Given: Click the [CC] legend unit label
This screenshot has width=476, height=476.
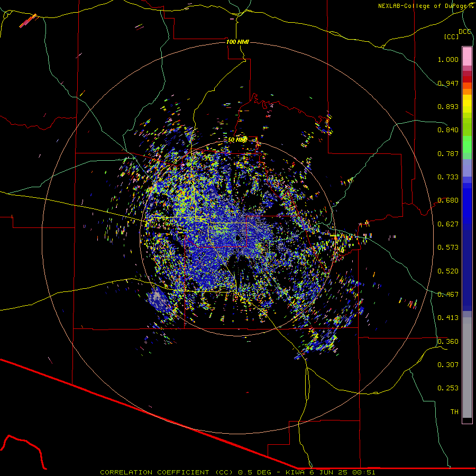Looking at the screenshot, I should (451, 36).
